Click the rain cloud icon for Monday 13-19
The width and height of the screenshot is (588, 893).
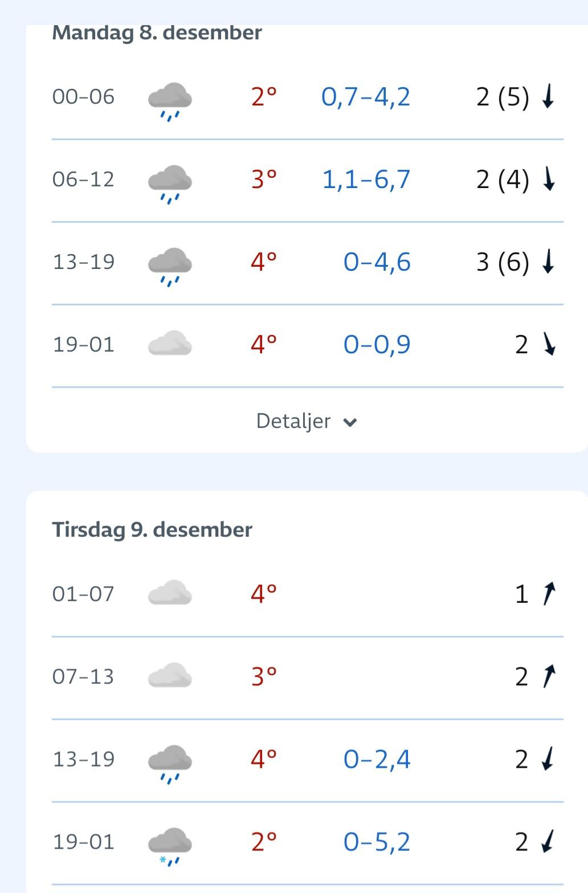click(x=170, y=266)
